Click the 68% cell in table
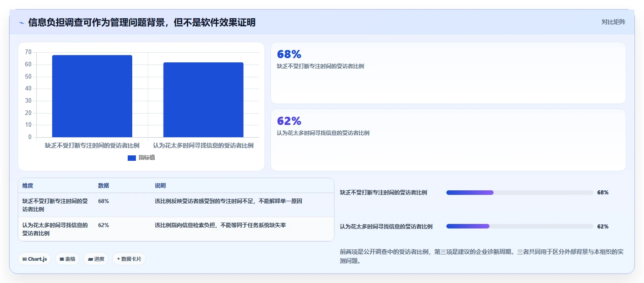Screen dimensions: 644x283 click(104, 201)
